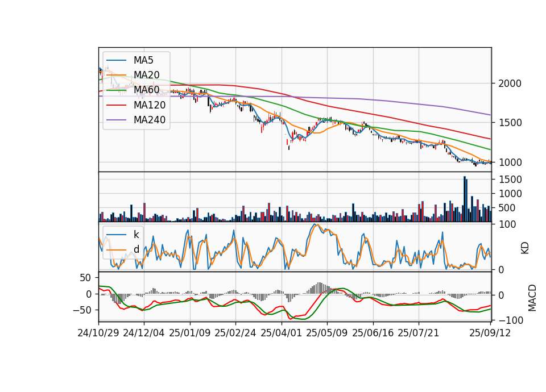The width and height of the screenshot is (546, 392).
Task: Click the d legend label in KD panel
Action: 136,249
